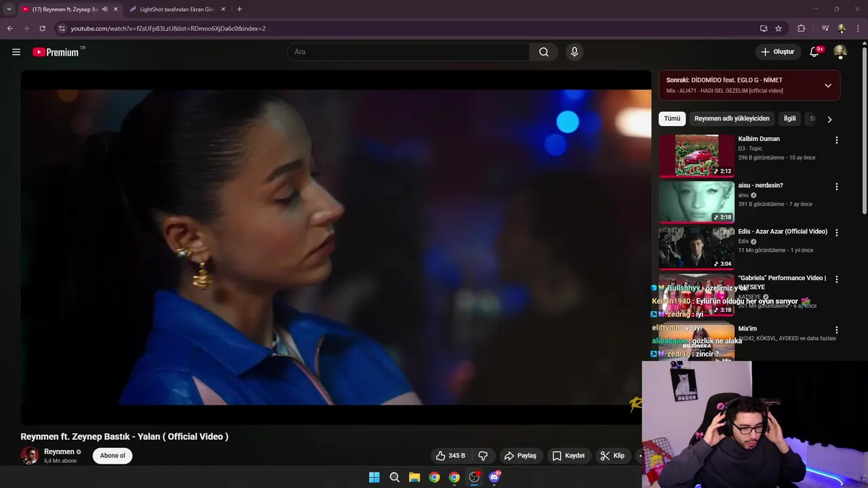Click the install app icon in the address bar
Image resolution: width=868 pixels, height=488 pixels.
tap(764, 28)
